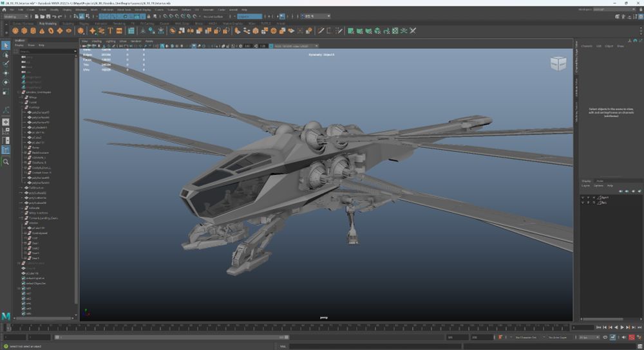The width and height of the screenshot is (644, 350).
Task: Click the Anim tab in layer editor
Action: (600, 181)
